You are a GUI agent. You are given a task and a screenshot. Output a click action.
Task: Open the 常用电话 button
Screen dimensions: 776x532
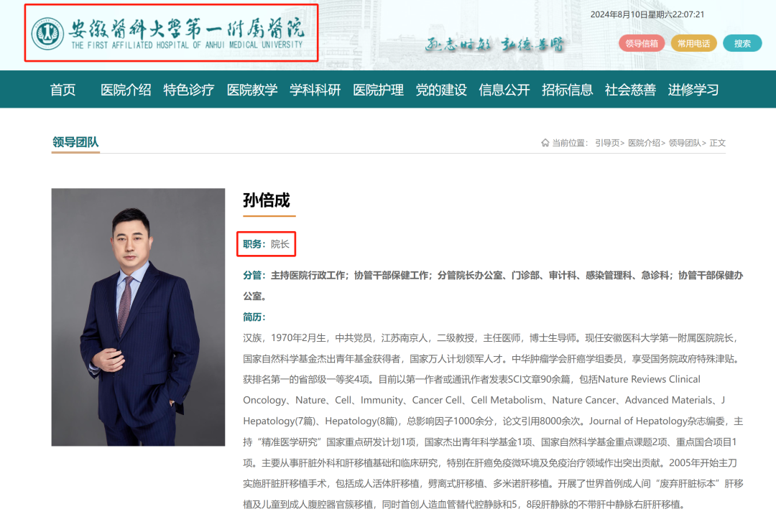[x=693, y=44]
